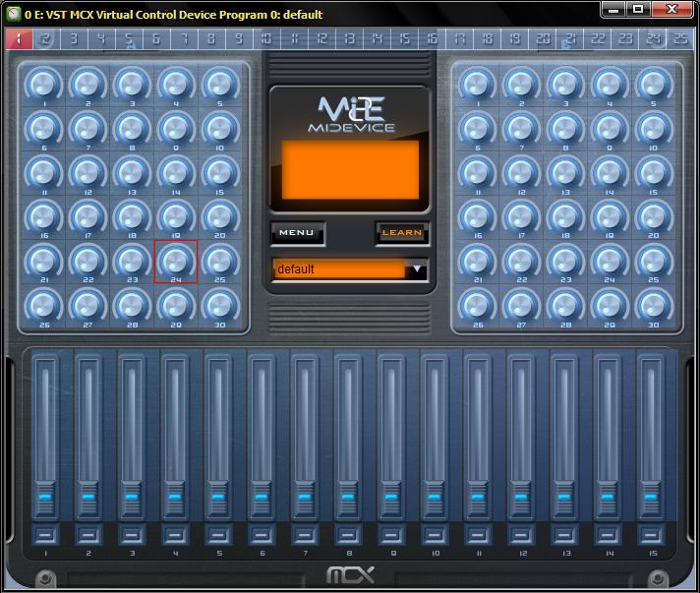700x593 pixels.
Task: Click knob 27 in right knob bank
Action: (521, 306)
